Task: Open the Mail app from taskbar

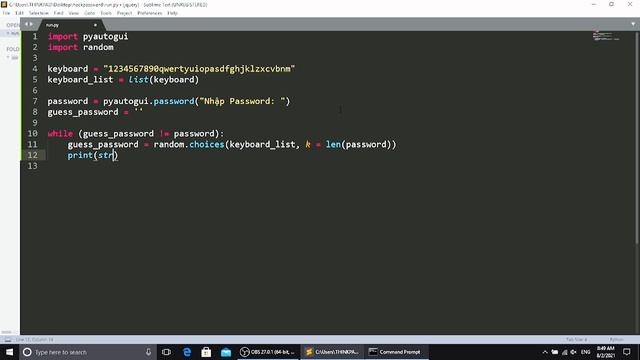Action: 226,352
